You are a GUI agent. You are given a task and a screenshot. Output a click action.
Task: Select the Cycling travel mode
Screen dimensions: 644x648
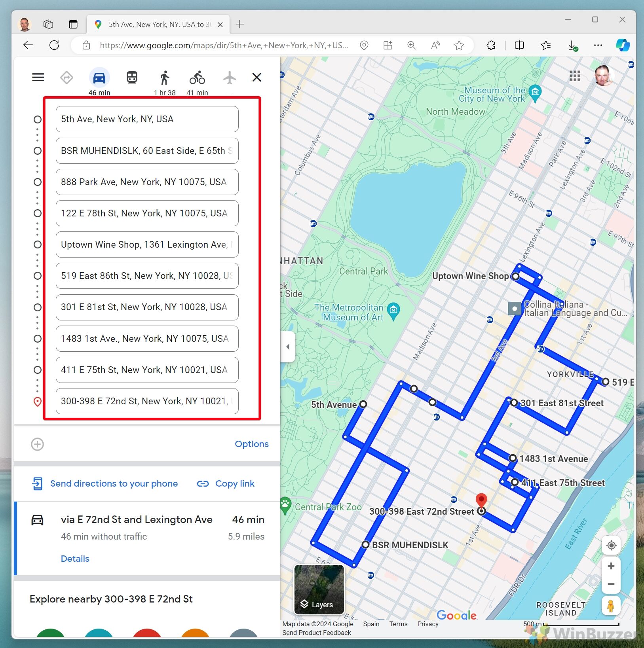pyautogui.click(x=197, y=78)
